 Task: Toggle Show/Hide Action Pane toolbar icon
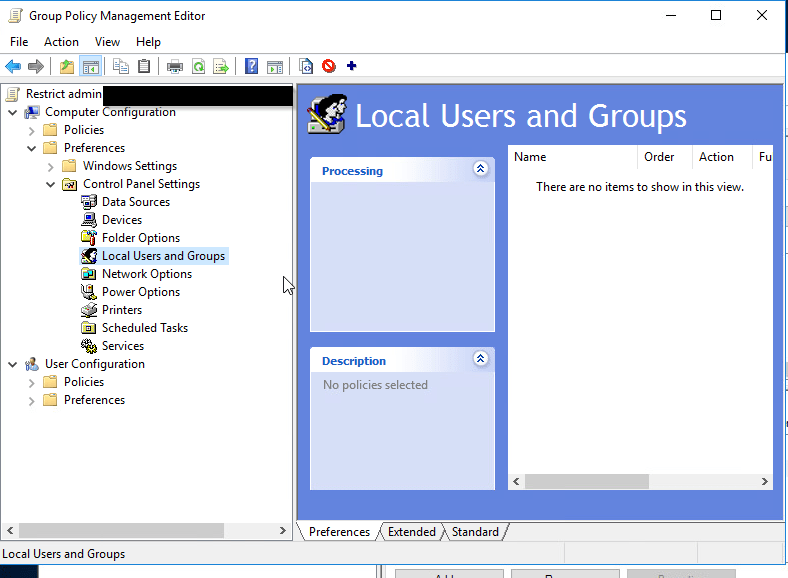tap(275, 66)
